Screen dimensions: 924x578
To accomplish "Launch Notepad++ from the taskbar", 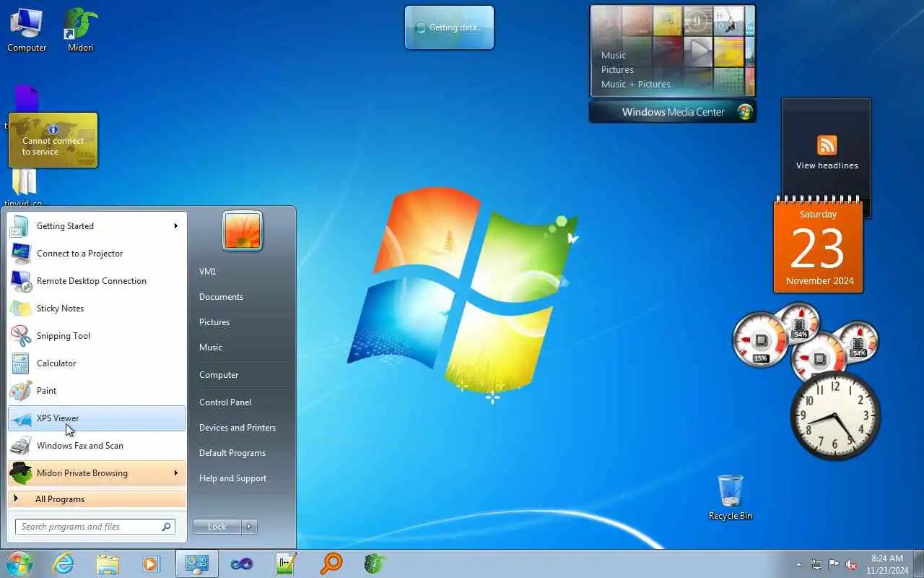I will coord(287,564).
